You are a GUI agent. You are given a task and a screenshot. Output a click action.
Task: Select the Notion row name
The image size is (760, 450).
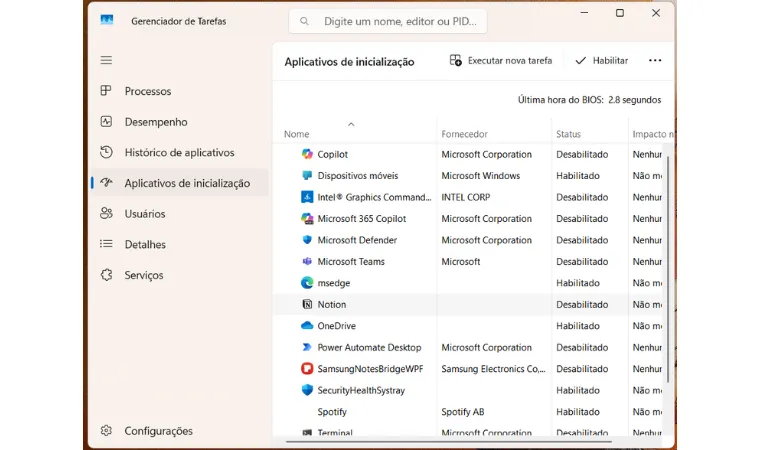point(332,305)
